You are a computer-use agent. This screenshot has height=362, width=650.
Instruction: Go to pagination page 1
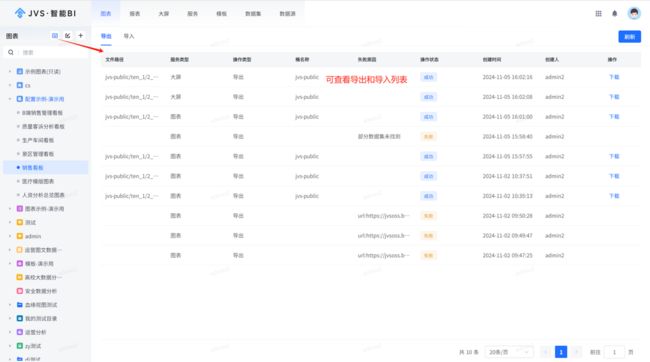click(561, 352)
